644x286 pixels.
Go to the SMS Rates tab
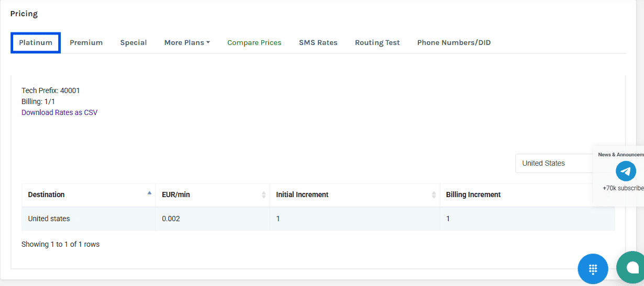pos(318,42)
